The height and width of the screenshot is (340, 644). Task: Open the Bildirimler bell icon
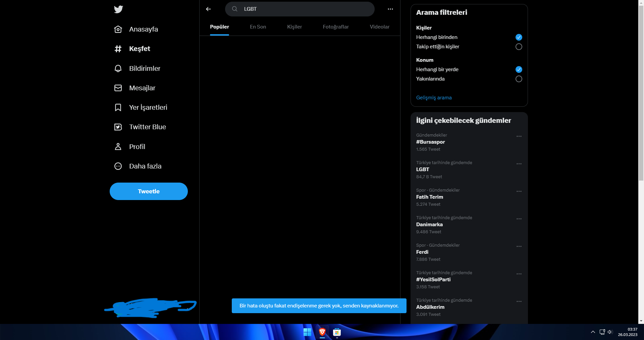(118, 68)
